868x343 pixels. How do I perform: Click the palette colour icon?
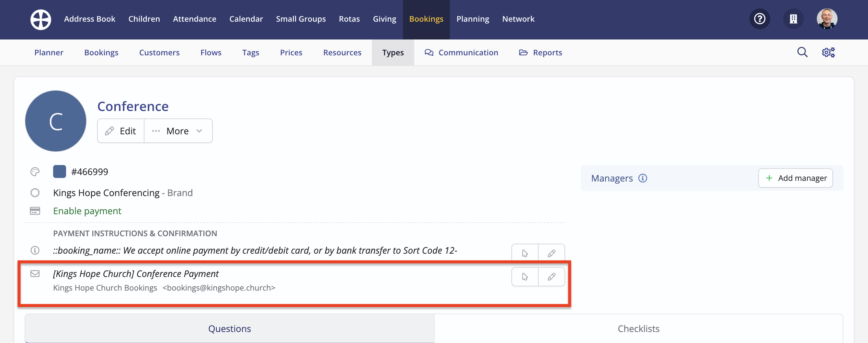pyautogui.click(x=35, y=172)
